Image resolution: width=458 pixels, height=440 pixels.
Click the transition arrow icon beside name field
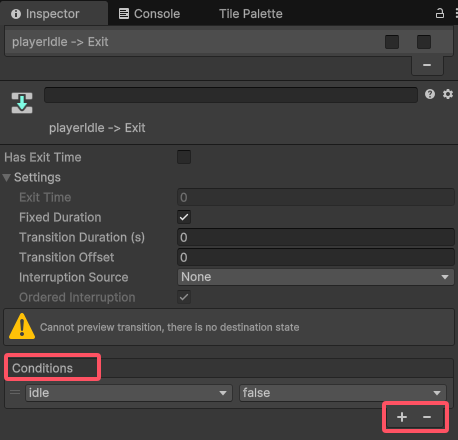click(x=22, y=103)
